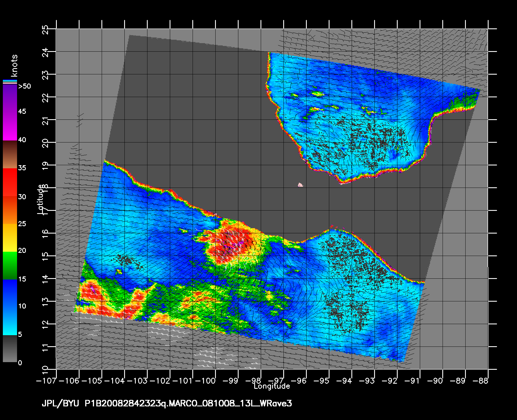Click the '0' colorbar label
Screen dimensions: 517x420
pos(20,363)
